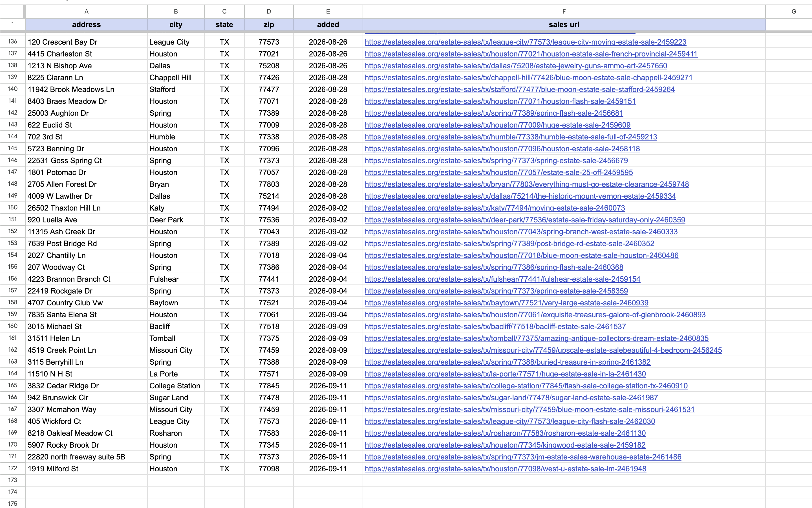Select zip cell '77583' for Rosharon
This screenshot has width=812, height=508.
(269, 433)
